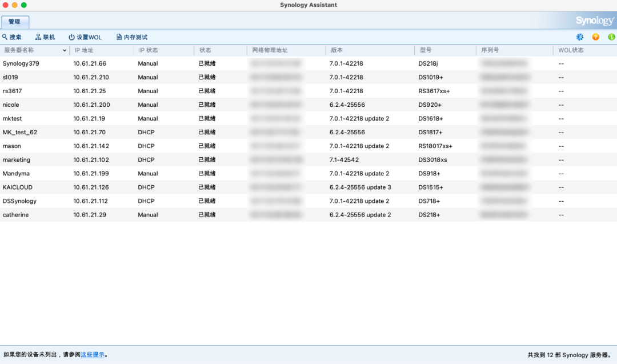Click the Search (搜索) magnifier icon

click(x=5, y=37)
